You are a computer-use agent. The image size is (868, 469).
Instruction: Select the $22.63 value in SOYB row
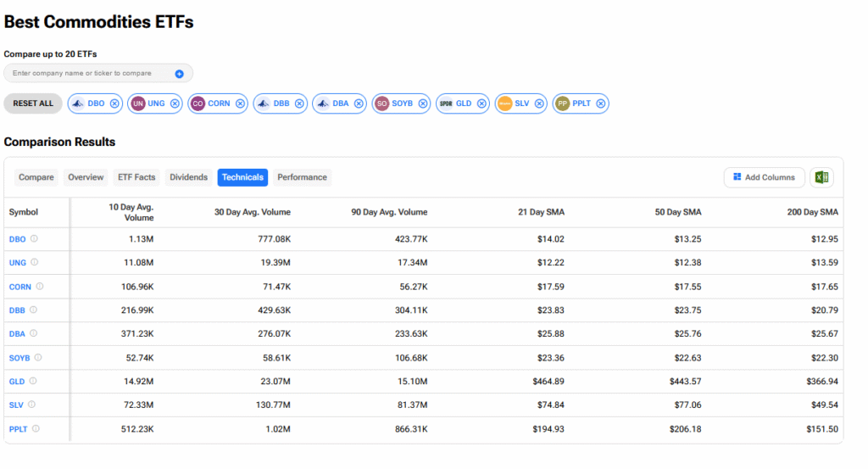[688, 358]
